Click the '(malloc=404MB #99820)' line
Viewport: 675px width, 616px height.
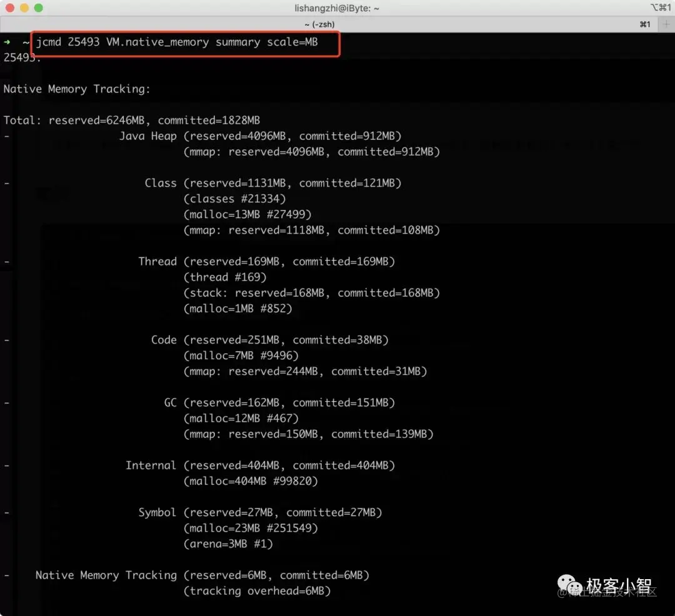click(251, 481)
